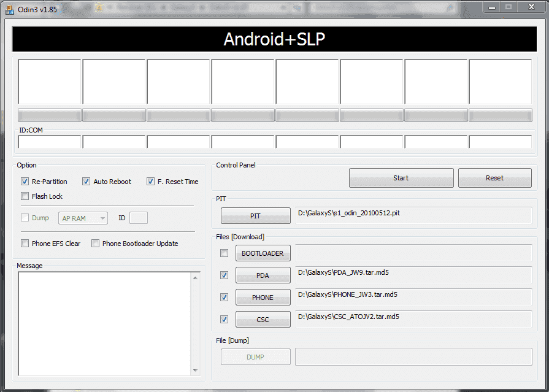Click inside the Message log box
549x392 pixels.
[x=104, y=324]
